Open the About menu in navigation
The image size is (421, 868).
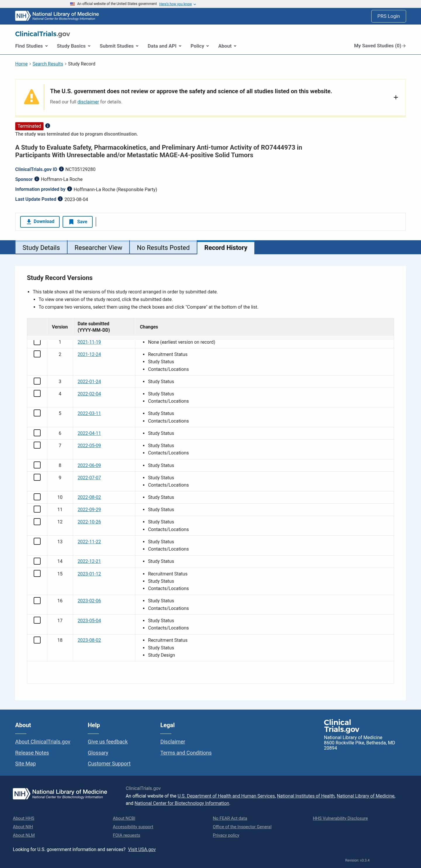[x=227, y=46]
